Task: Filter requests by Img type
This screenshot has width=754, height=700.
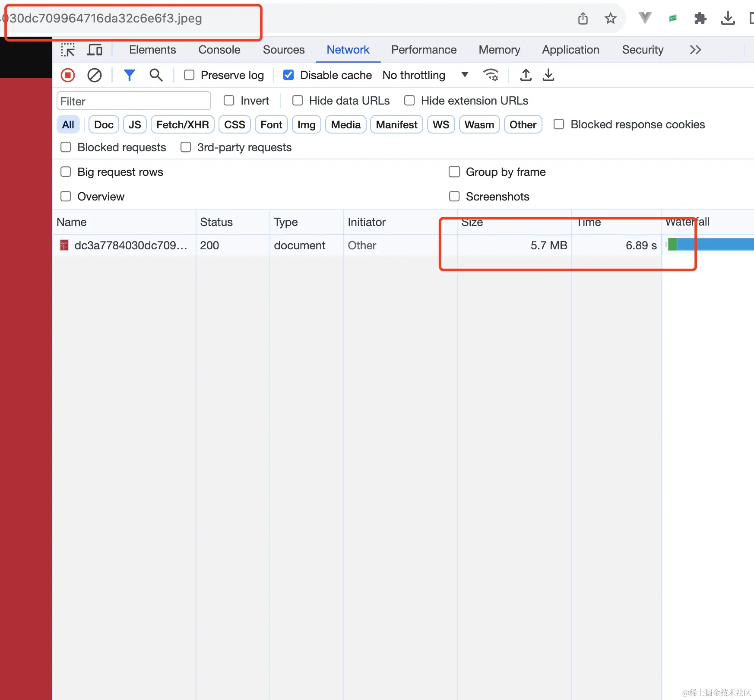Action: 307,124
